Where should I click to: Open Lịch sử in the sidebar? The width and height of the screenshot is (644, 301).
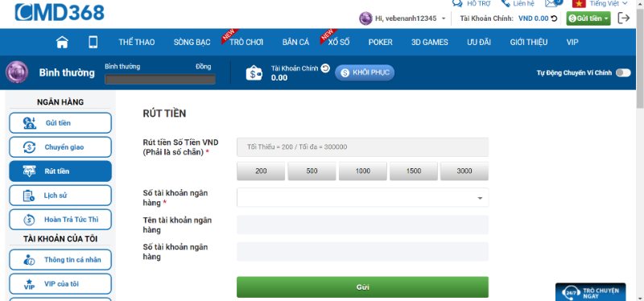coord(60,196)
